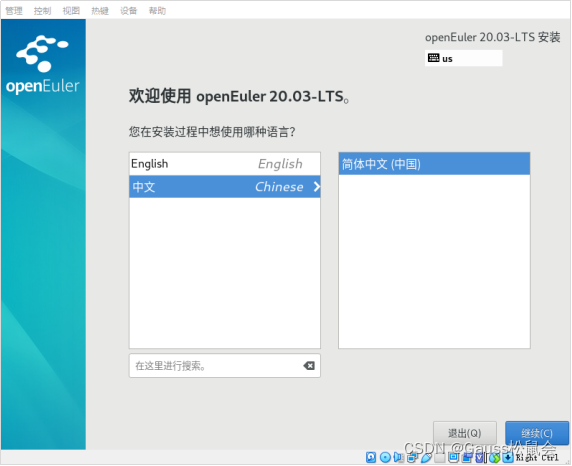572x466 pixels.
Task: Open the 管理 menu
Action: 14,11
